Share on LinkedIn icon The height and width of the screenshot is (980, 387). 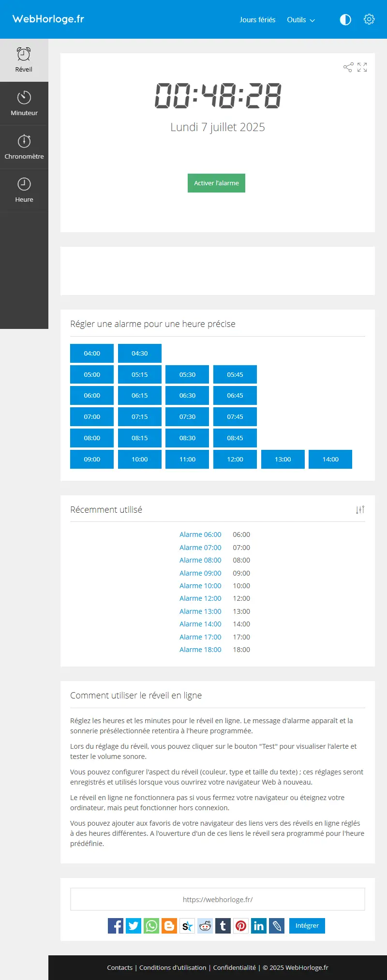point(259,926)
